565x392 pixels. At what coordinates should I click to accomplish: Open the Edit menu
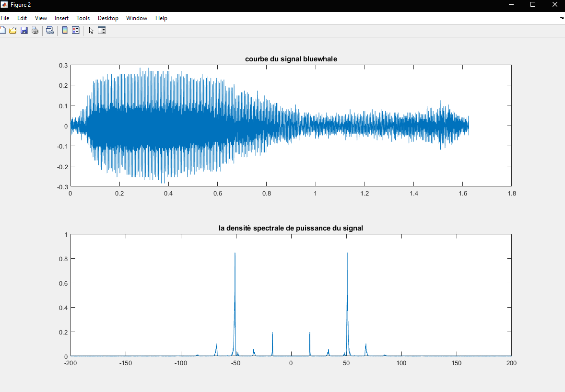pyautogui.click(x=22, y=18)
